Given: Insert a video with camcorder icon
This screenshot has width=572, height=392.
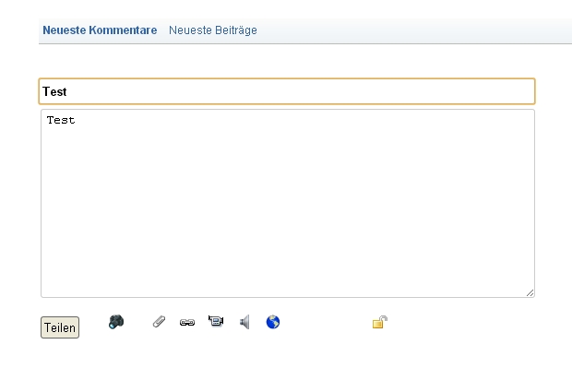Looking at the screenshot, I should point(216,321).
